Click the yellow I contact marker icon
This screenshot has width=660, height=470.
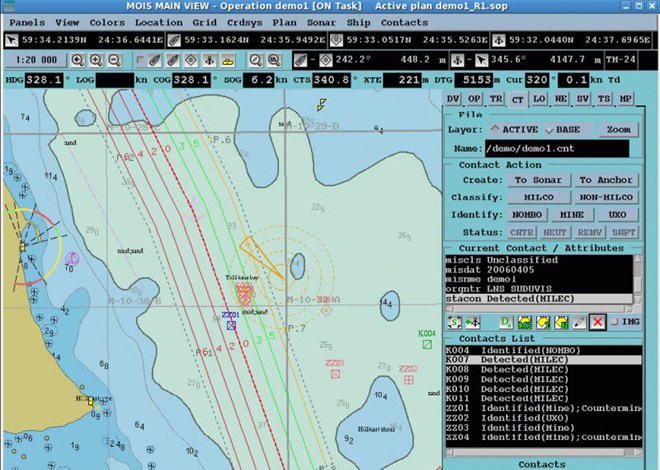tap(543, 322)
